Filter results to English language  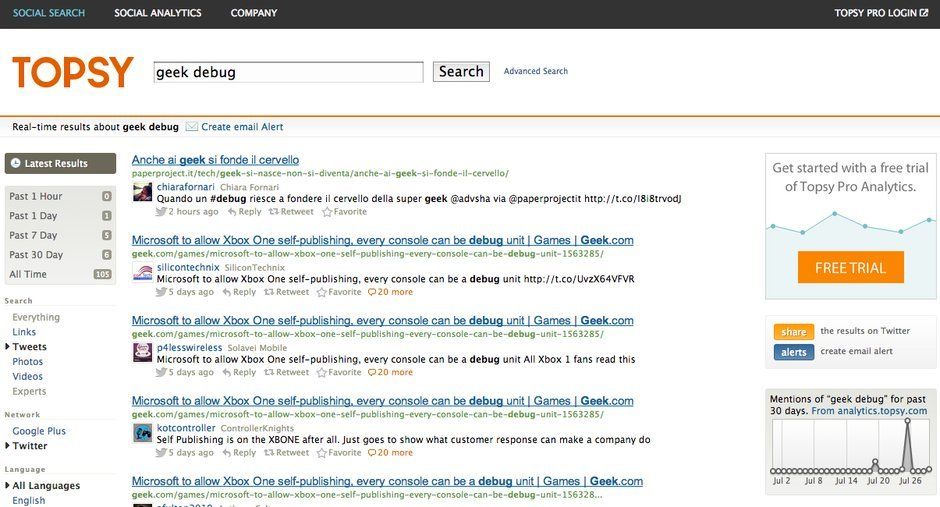(x=28, y=500)
